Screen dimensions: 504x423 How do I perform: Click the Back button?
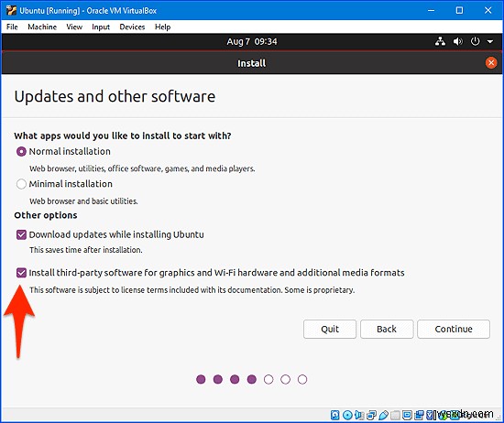[x=387, y=329]
